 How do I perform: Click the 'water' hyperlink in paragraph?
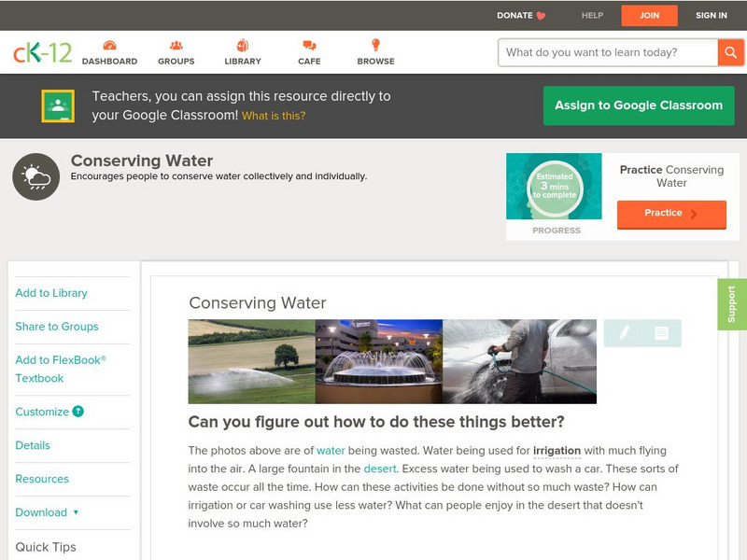coord(331,451)
